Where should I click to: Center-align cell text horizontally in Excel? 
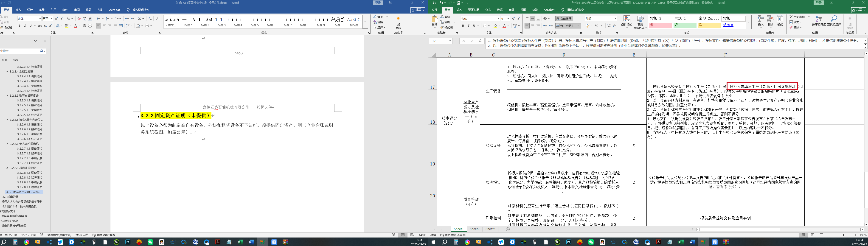[x=532, y=26]
